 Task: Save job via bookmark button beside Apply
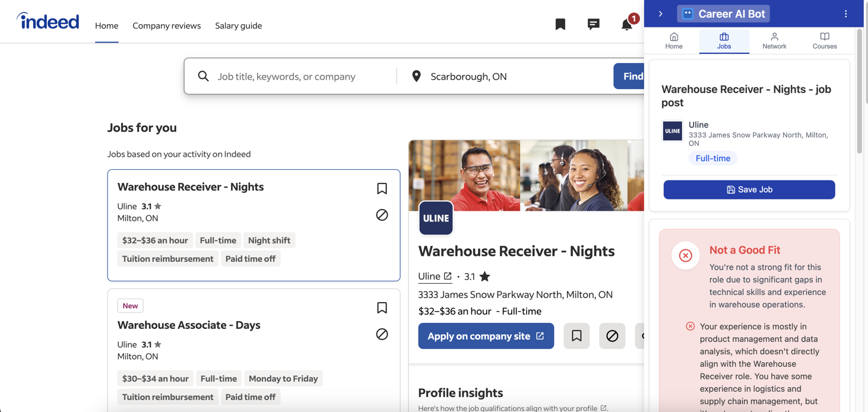(x=576, y=336)
